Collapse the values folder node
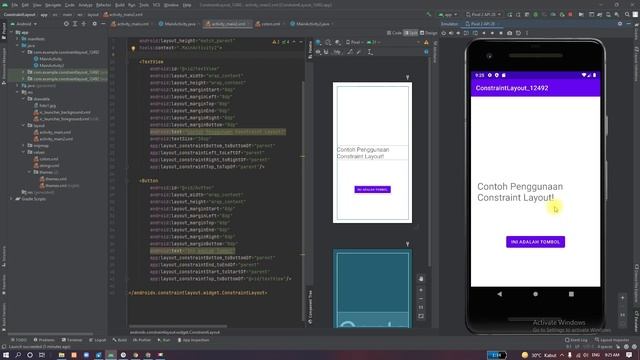640x360 pixels. [24, 152]
